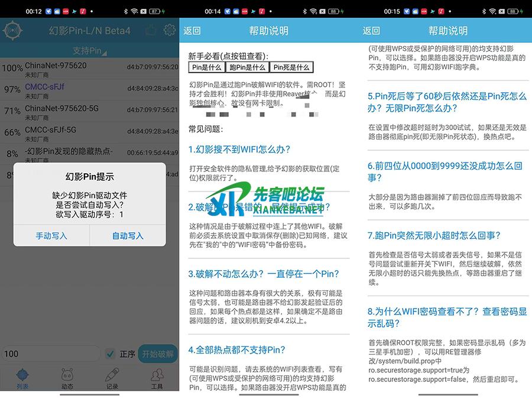Screen dimensions: 532x399
Task: Open the 工具 tools icon tab
Action: click(157, 378)
